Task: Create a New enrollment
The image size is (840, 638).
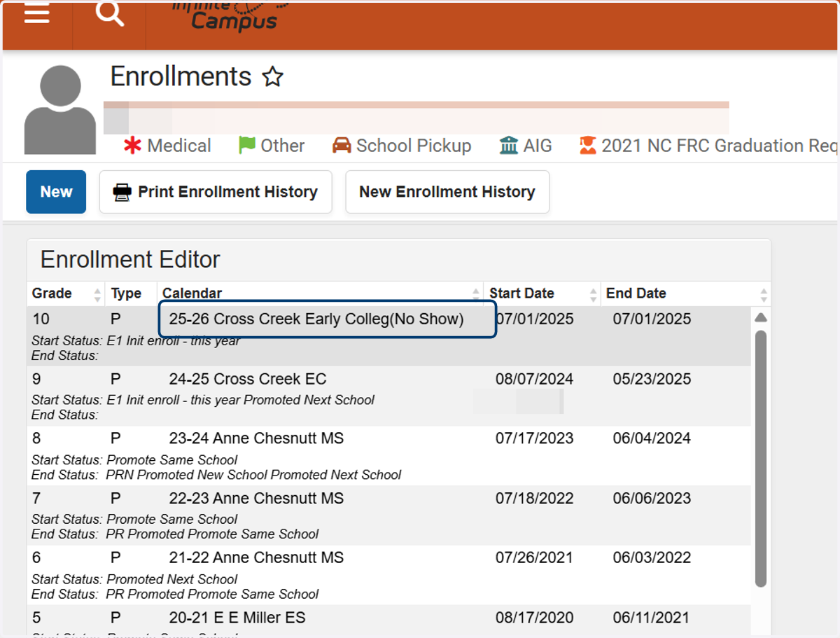Action: tap(56, 192)
